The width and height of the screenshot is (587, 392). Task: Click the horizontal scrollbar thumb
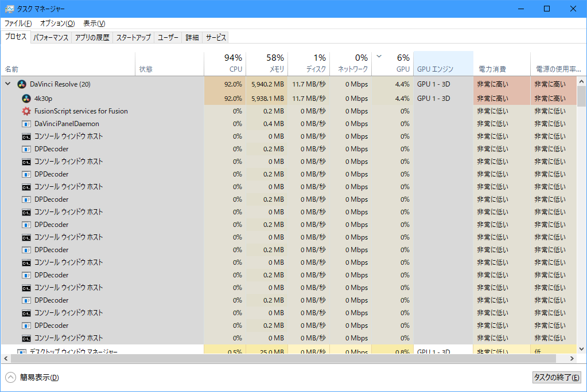[283, 358]
